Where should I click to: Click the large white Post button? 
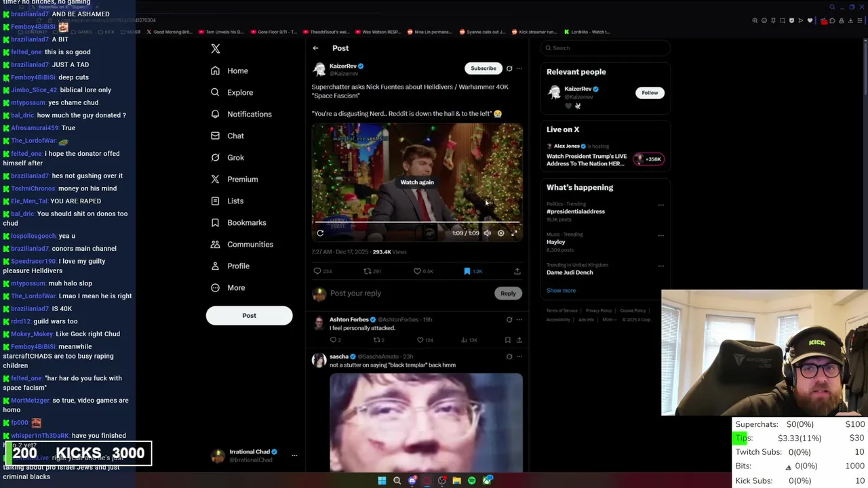tap(249, 315)
